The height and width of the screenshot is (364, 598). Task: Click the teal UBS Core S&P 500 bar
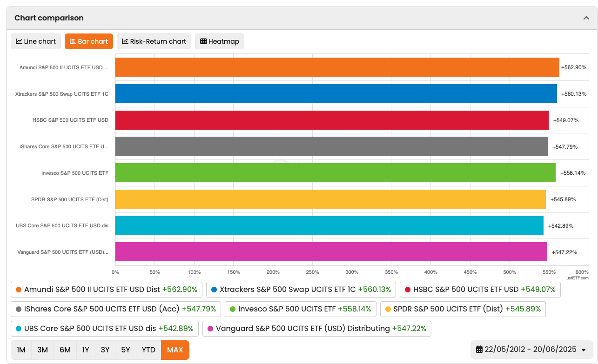coord(329,225)
